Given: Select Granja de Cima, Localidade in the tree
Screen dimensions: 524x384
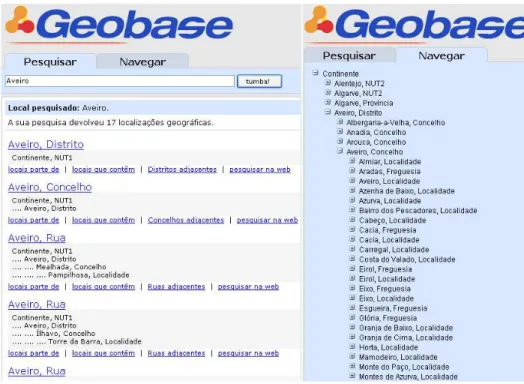Looking at the screenshot, I should tap(406, 338).
